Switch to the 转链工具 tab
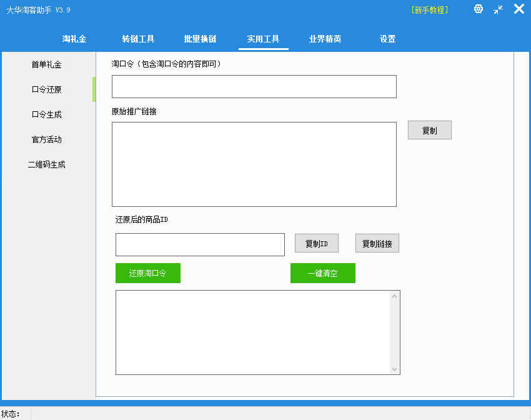Screen dimensions: 531x420 pos(138,39)
